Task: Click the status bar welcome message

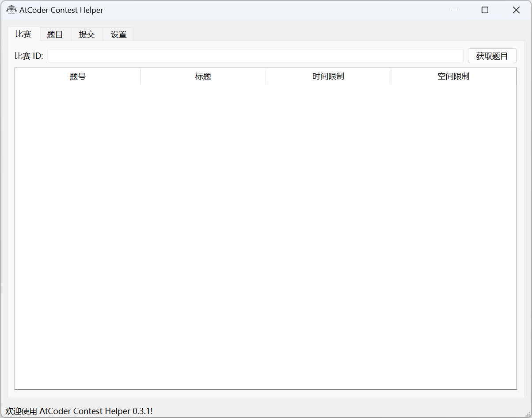Action: pos(79,411)
